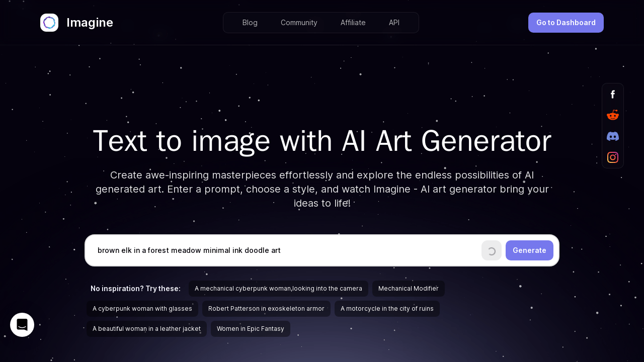644x362 pixels.
Task: Try the beautiful woman in leather jacket prompt
Action: [x=146, y=329]
